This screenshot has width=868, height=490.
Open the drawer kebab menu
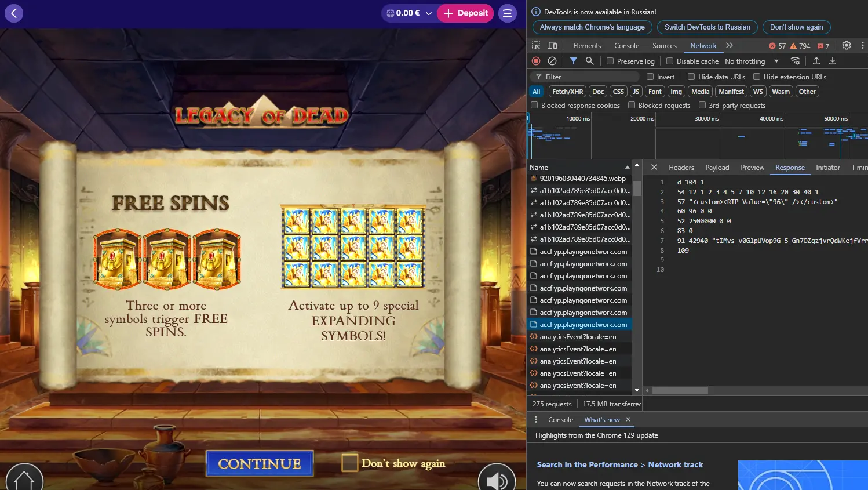pos(536,419)
